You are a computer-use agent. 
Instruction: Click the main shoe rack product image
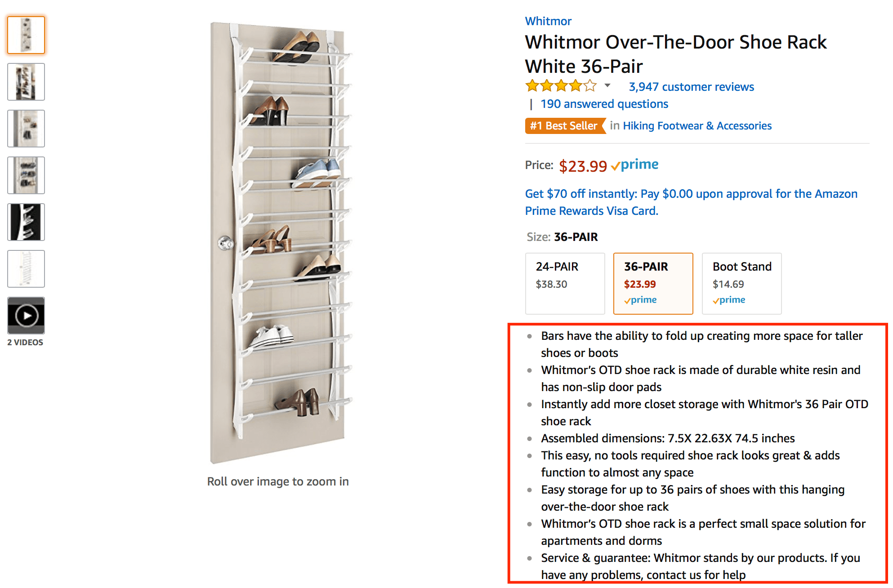pyautogui.click(x=278, y=243)
